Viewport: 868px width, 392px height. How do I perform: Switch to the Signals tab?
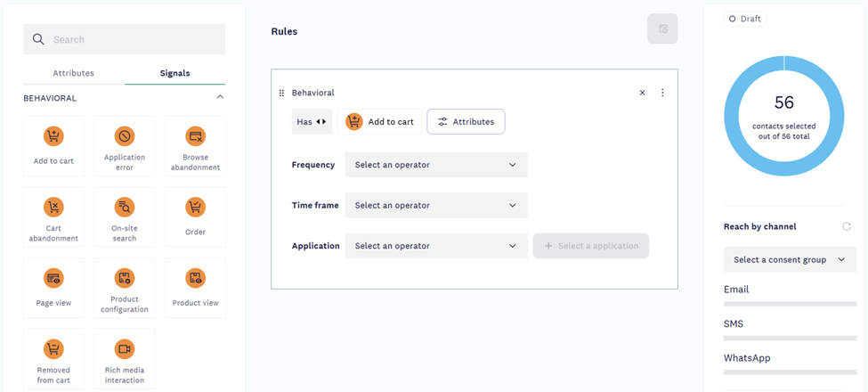(174, 73)
